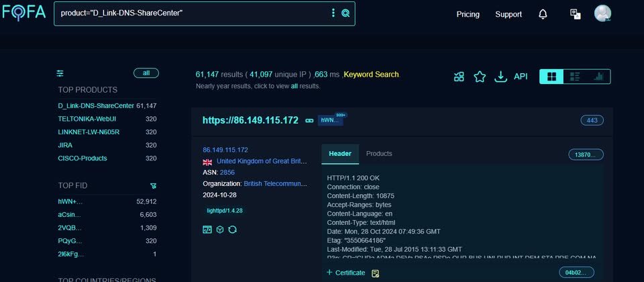Image resolution: width=644 pixels, height=282 pixels.
Task: Click 'all' results link in subtitle
Action: click(294, 87)
